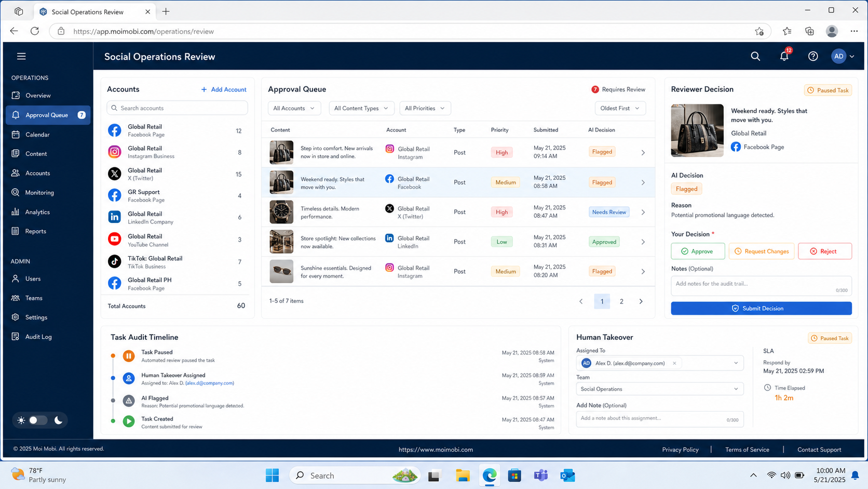Click the Search accounts field

(x=177, y=108)
